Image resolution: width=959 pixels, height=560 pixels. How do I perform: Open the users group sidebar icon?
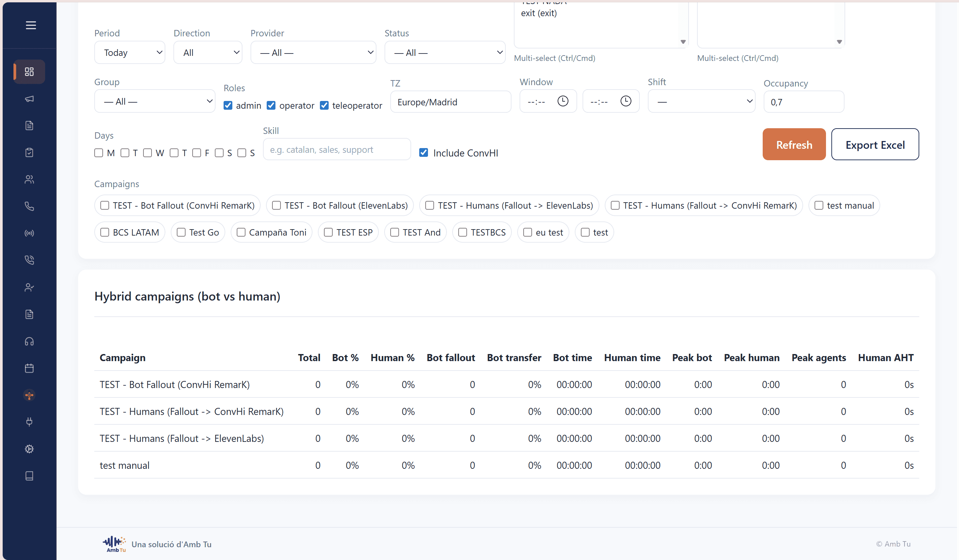[x=29, y=180]
